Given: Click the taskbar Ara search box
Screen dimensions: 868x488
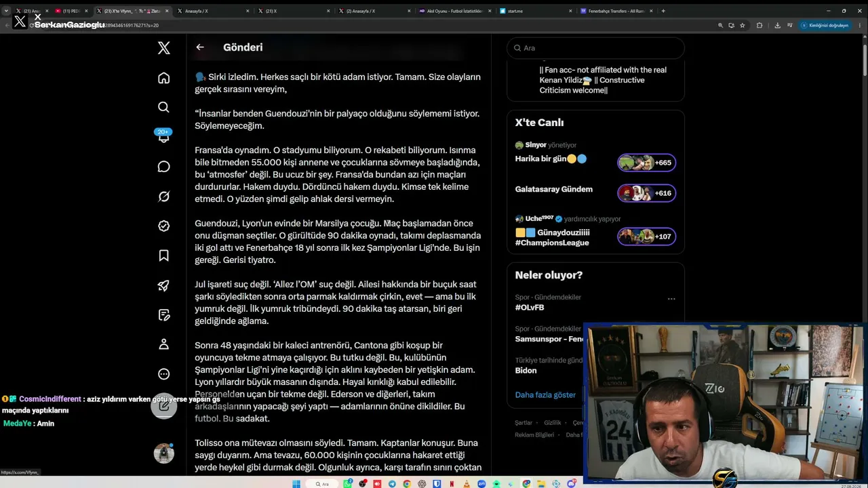Looking at the screenshot, I should (323, 484).
